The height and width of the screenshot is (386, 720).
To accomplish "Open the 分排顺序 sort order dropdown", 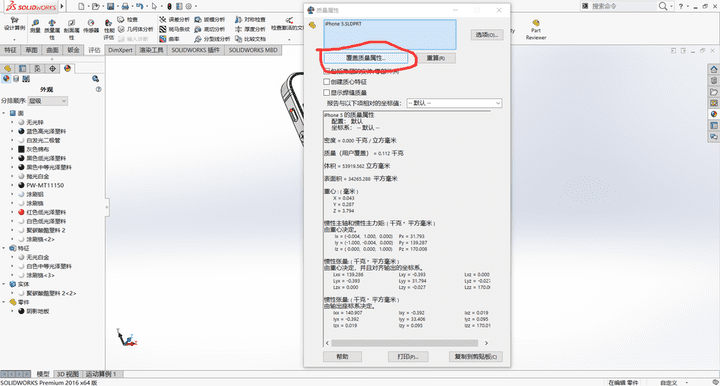I will pyautogui.click(x=48, y=101).
